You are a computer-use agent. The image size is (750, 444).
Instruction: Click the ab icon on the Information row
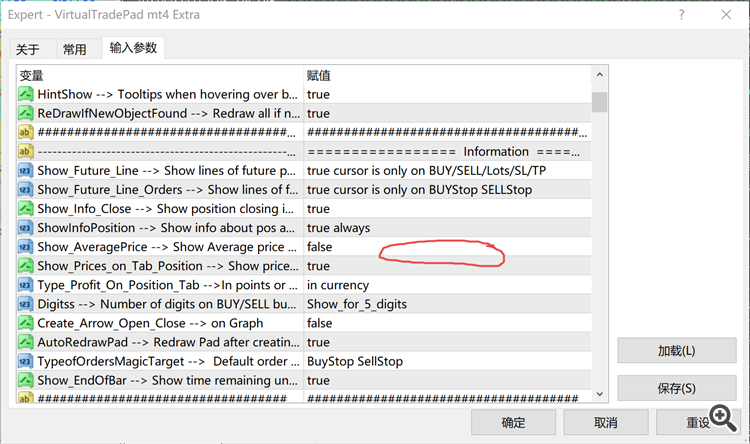tap(25, 152)
